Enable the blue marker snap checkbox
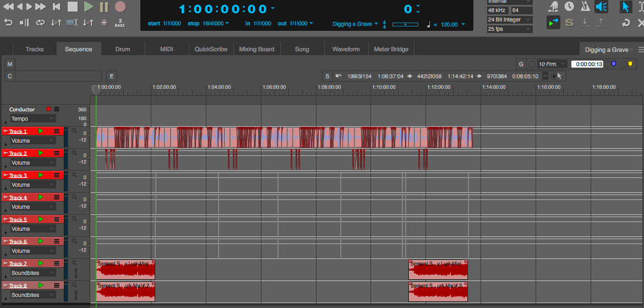 point(608,64)
